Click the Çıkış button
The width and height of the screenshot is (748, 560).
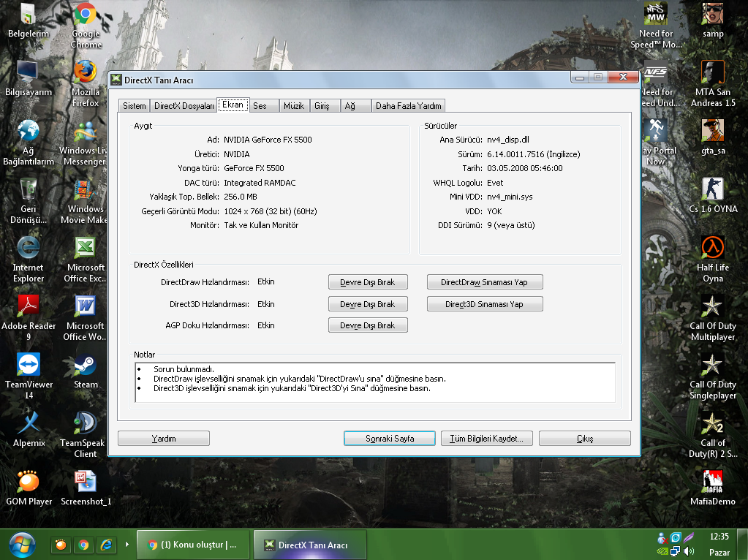click(585, 439)
